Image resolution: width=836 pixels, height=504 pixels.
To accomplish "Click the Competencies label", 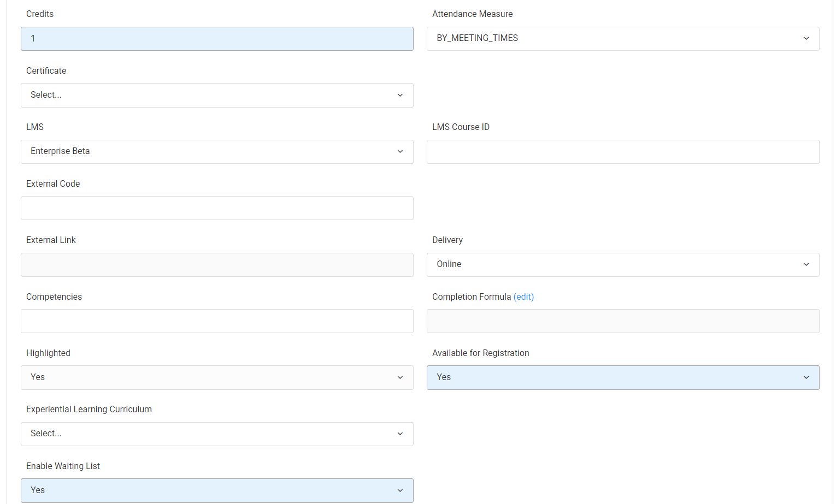I will [54, 297].
